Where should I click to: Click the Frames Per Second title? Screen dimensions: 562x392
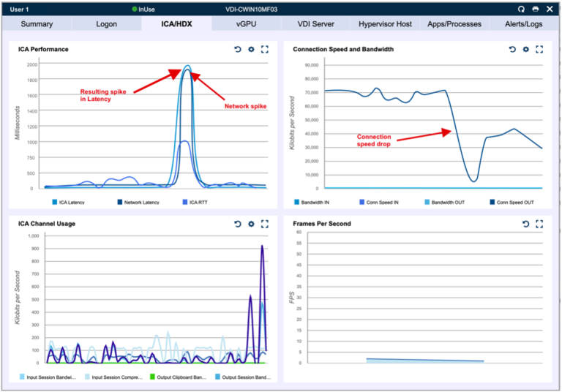pyautogui.click(x=322, y=224)
